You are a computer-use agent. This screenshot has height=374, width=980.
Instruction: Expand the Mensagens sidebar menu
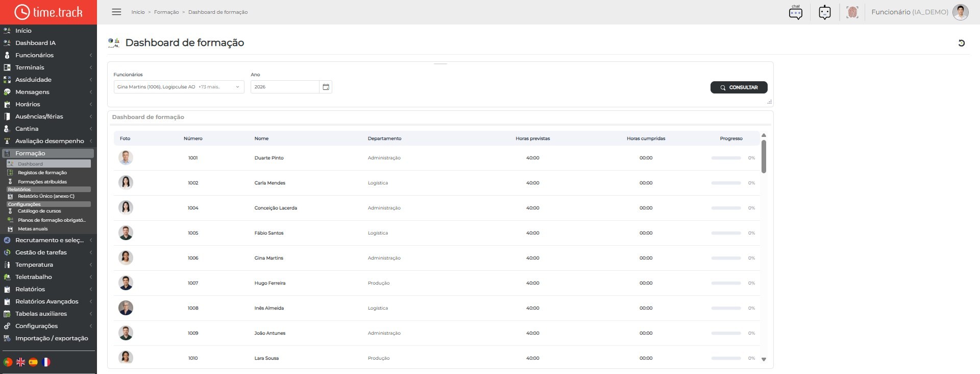tap(48, 92)
